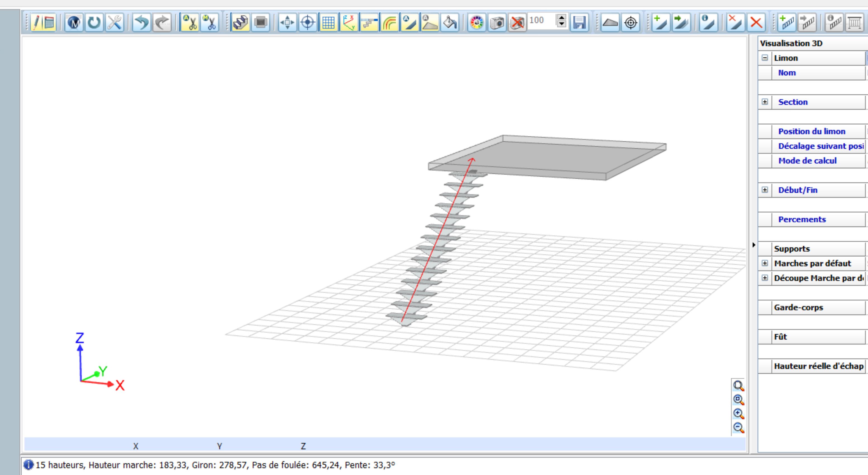Expand the Marches par défaut group
This screenshot has height=475, width=868.
pyautogui.click(x=765, y=263)
